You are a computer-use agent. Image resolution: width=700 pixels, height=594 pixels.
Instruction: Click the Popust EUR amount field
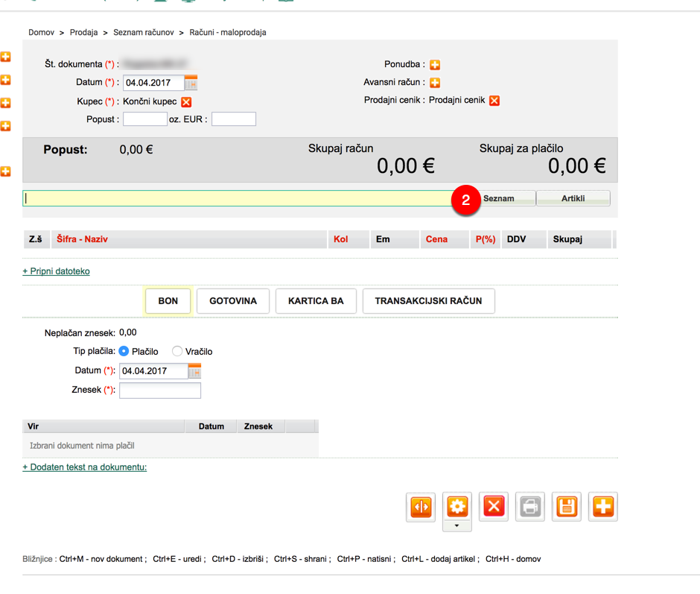tap(234, 119)
